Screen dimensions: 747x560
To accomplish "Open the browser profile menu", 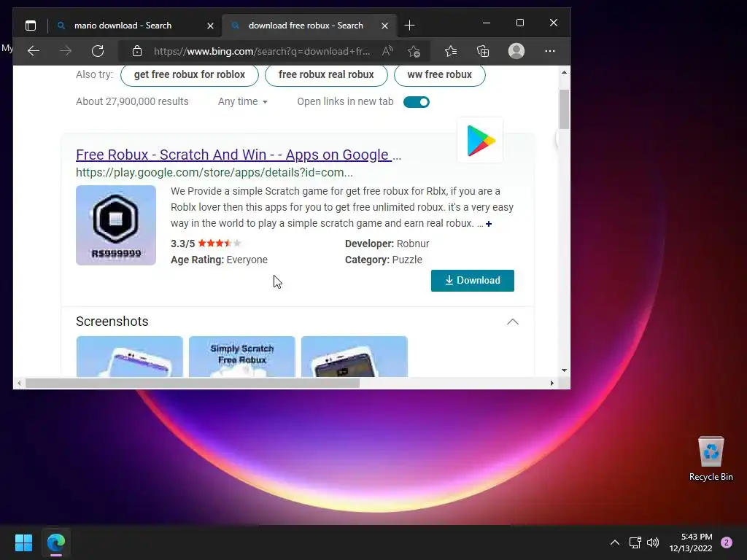I will 516,51.
